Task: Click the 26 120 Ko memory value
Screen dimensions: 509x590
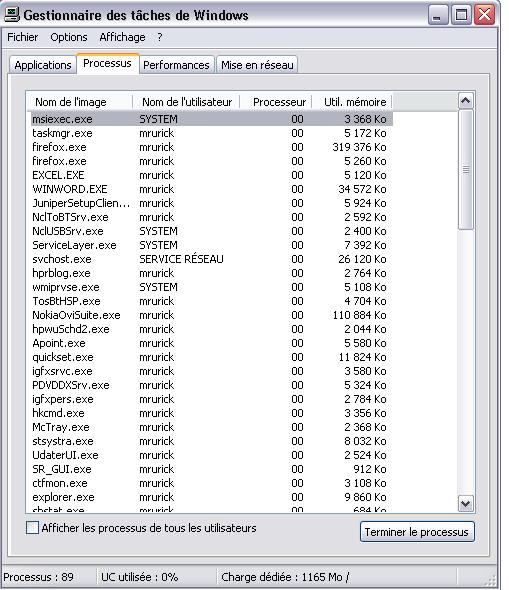Action: tap(362, 259)
